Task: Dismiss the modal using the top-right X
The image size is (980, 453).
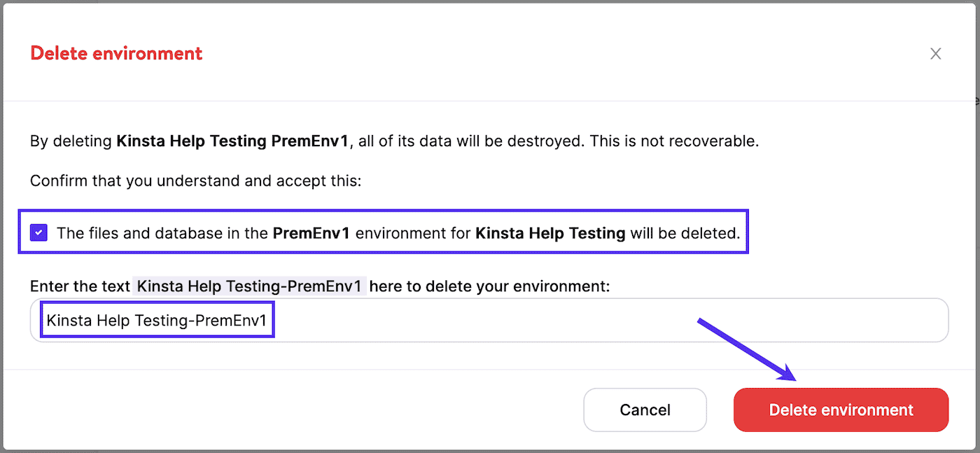Action: [936, 53]
